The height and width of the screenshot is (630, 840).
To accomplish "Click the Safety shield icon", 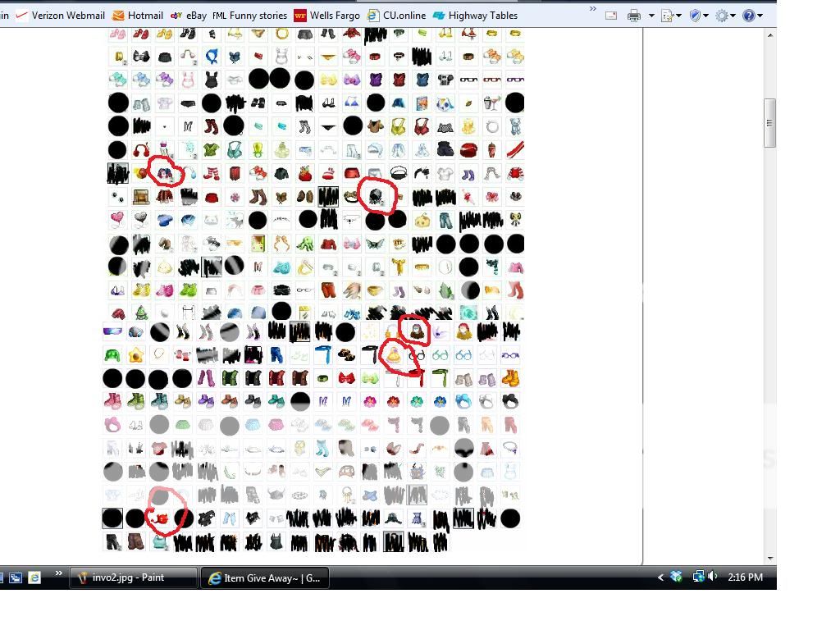I will point(695,15).
